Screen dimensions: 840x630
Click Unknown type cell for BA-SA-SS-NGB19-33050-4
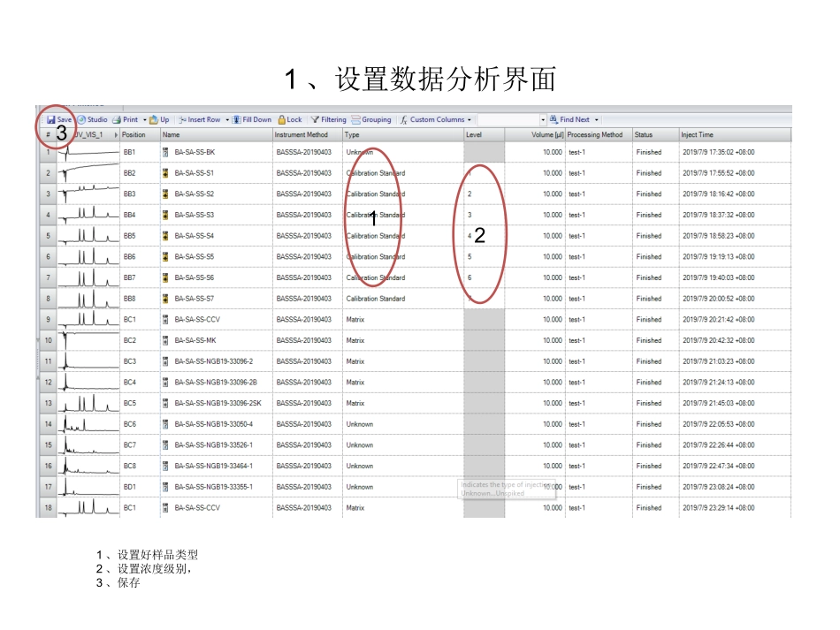click(403, 424)
